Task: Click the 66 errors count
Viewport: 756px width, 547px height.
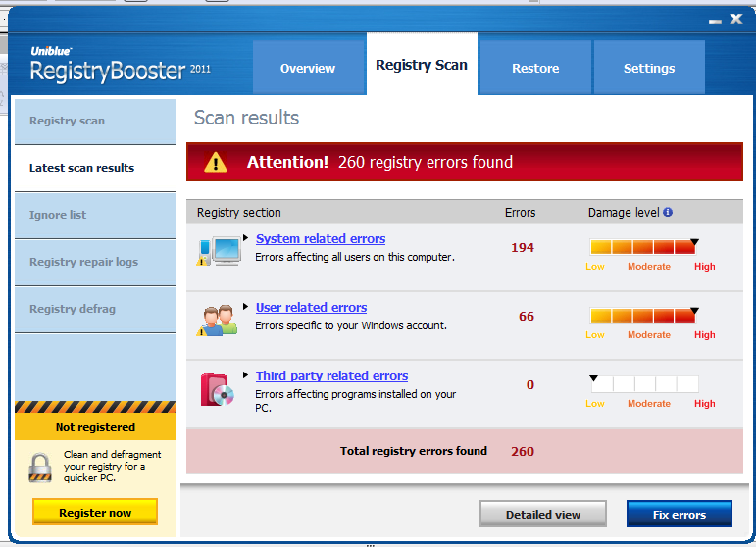Action: 527,317
